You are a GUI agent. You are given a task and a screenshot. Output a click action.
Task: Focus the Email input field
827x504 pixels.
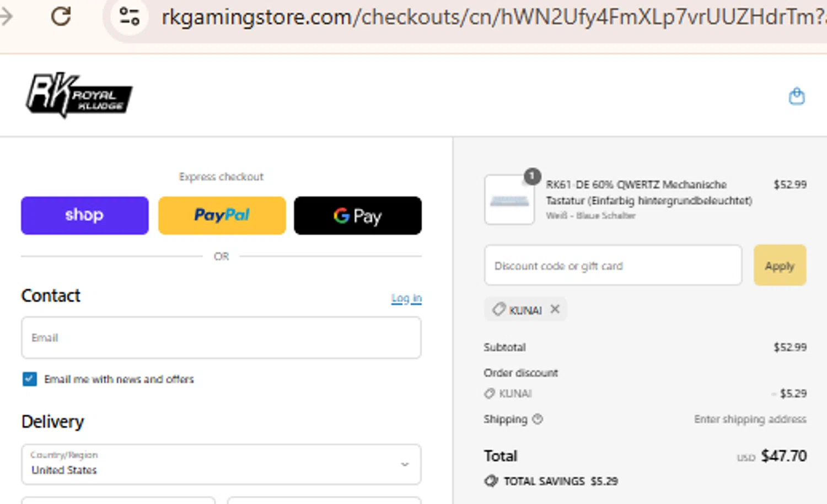coord(221,338)
